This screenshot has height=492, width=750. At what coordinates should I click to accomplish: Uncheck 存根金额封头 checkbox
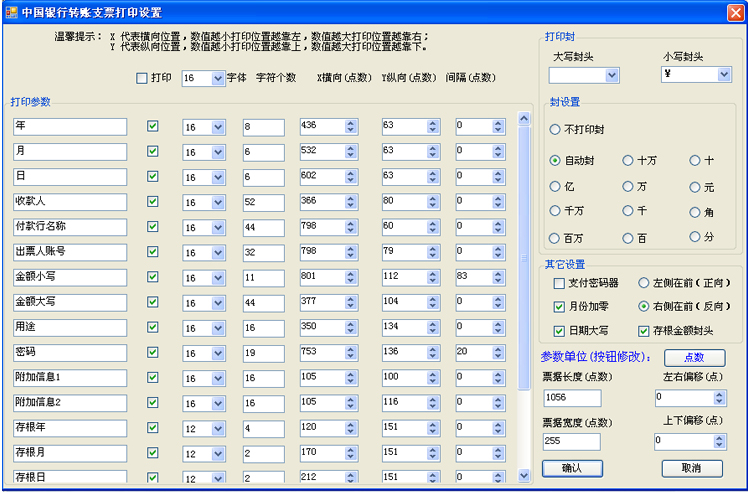(643, 331)
